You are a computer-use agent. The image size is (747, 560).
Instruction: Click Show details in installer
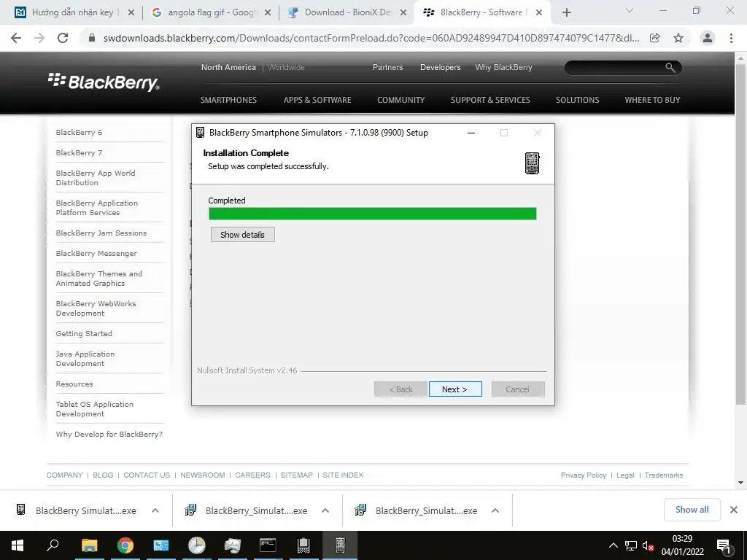coord(242,234)
